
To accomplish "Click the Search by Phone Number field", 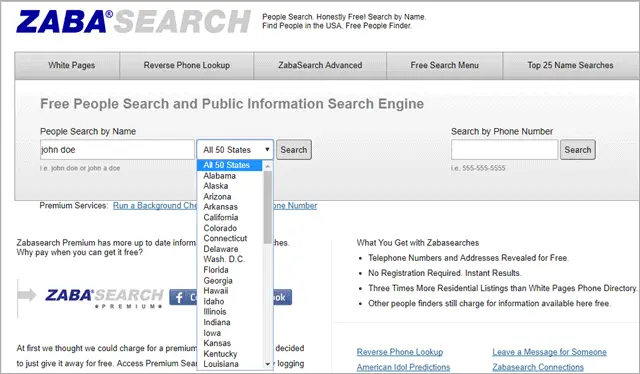I will click(x=504, y=149).
